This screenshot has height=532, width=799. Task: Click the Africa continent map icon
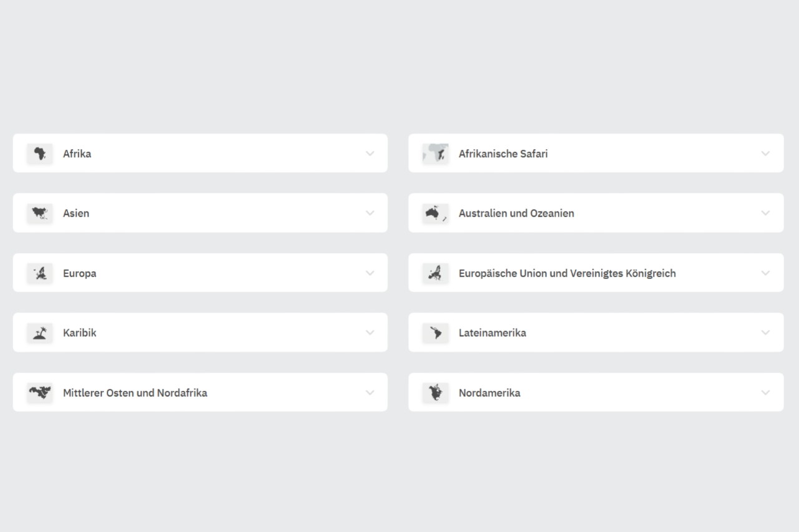(x=40, y=153)
